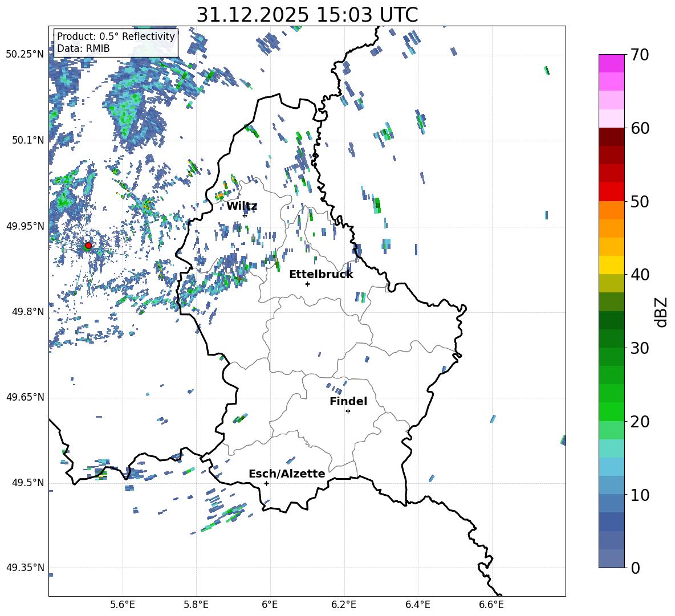Click the Ettelbruck city label
The image size is (675, 616).
tap(321, 275)
